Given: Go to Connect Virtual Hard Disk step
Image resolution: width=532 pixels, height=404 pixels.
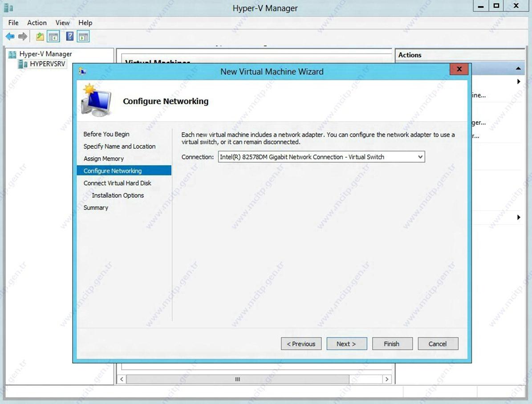Looking at the screenshot, I should 118,183.
